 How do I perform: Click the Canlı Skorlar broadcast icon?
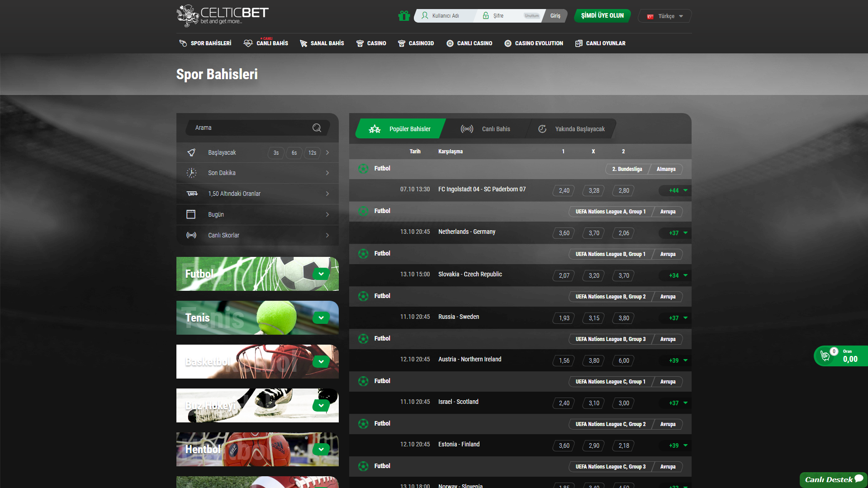(x=191, y=235)
